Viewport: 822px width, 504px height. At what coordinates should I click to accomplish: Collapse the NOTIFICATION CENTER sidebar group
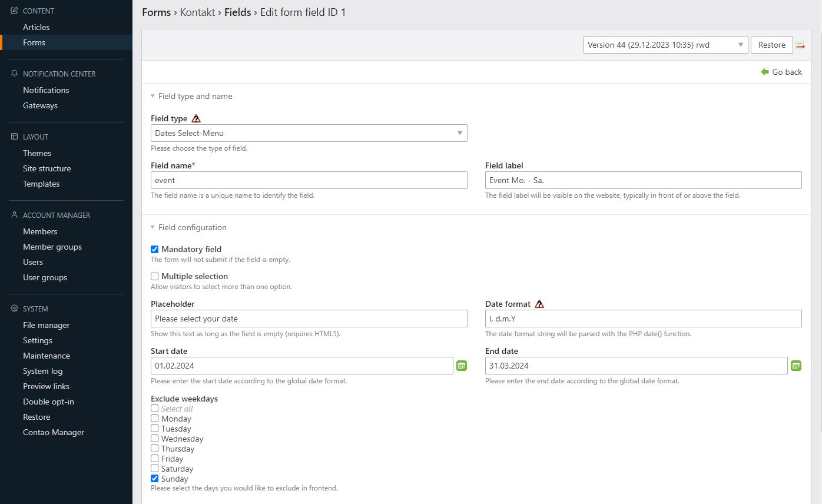click(59, 74)
